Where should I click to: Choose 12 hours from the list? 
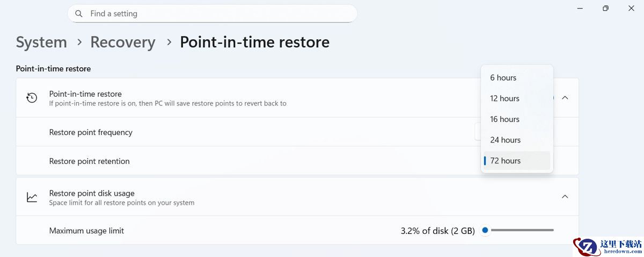click(x=504, y=98)
